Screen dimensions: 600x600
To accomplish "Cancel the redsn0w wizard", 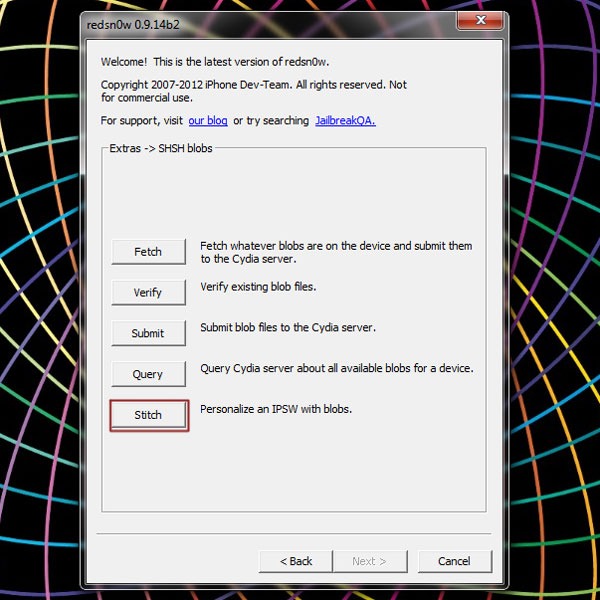I will (x=455, y=561).
